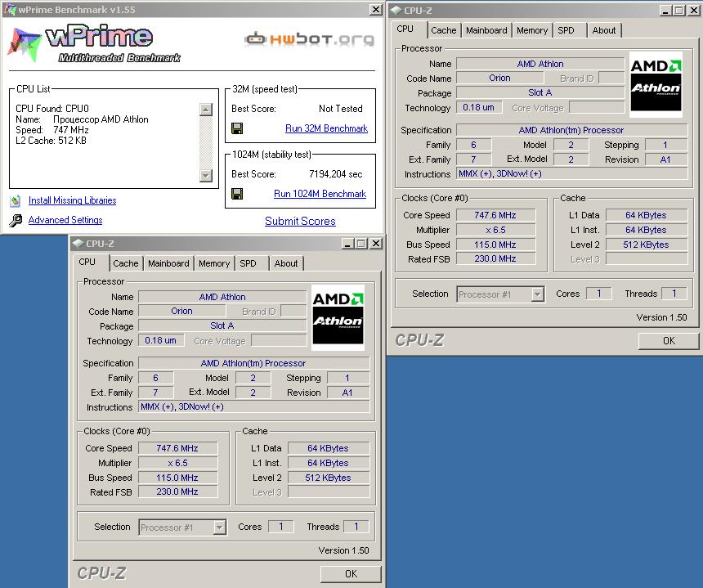The width and height of the screenshot is (703, 588).
Task: Click the upper CPU-Z title bar icon
Action: [396, 11]
